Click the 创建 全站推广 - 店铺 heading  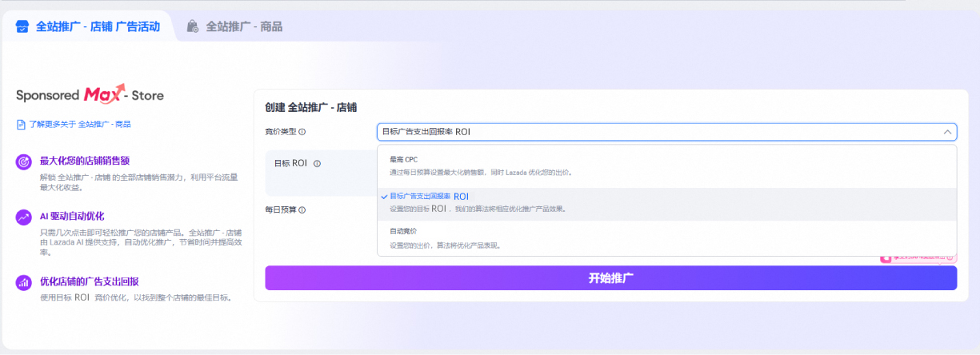(311, 107)
